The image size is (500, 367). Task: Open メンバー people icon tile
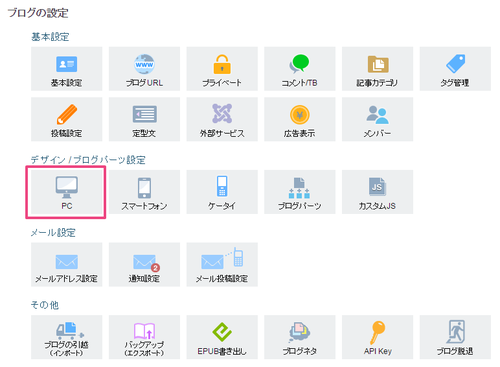(x=377, y=119)
